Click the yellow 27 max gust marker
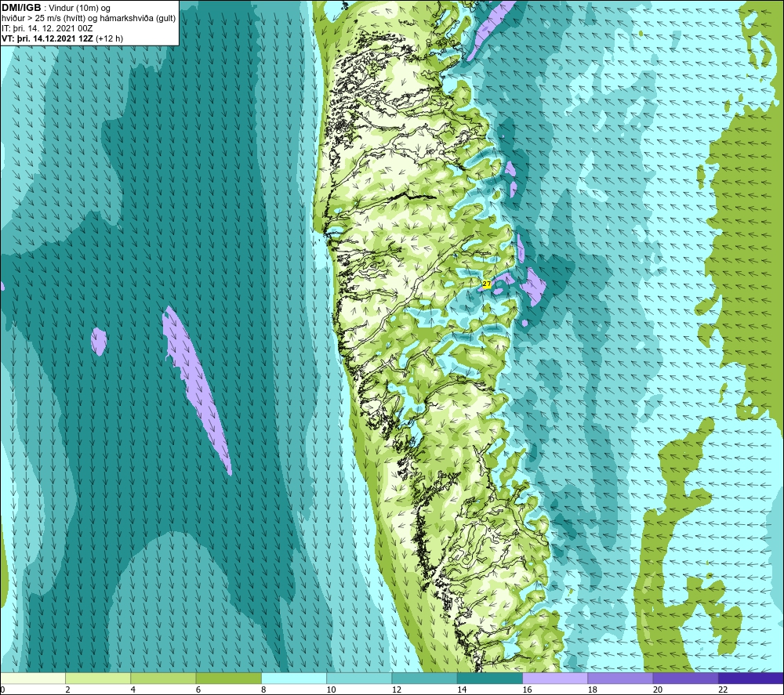Image resolution: width=784 pixels, height=695 pixels. coord(487,284)
